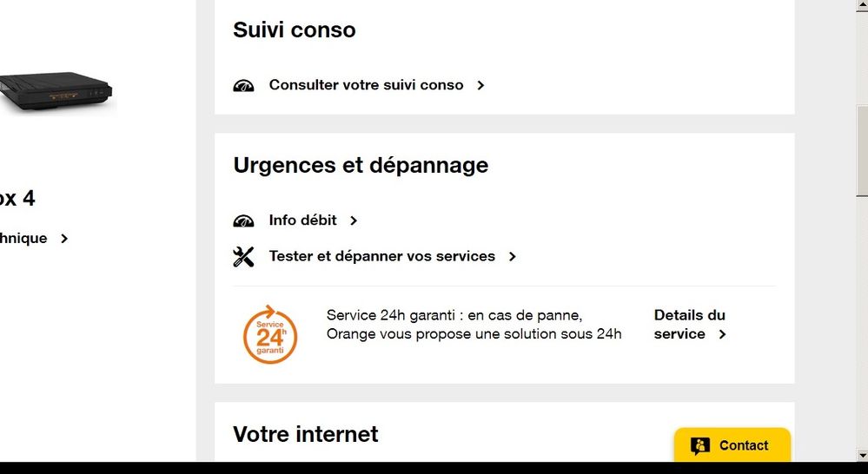The height and width of the screenshot is (474, 868).
Task: Click the arrow after Tester et dépanner vos services
Action: tap(513, 257)
